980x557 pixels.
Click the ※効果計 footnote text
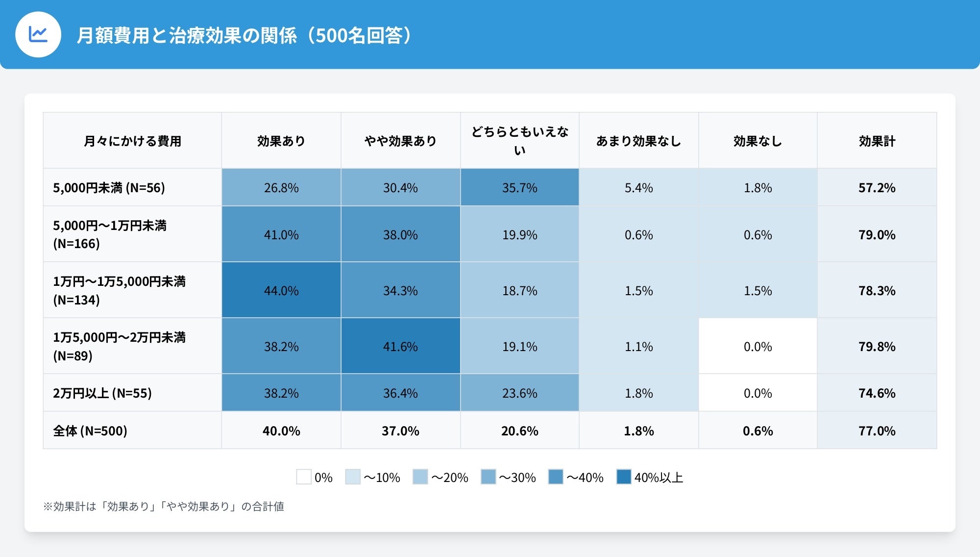tap(164, 506)
